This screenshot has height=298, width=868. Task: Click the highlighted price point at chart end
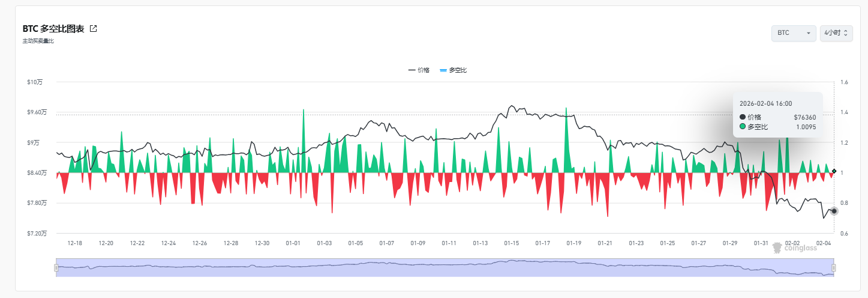tap(834, 211)
